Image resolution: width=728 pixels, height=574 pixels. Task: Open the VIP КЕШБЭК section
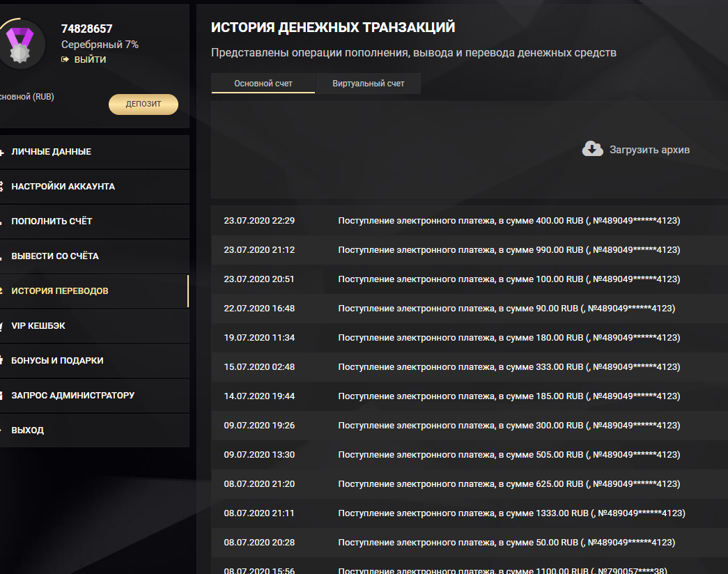pos(38,326)
